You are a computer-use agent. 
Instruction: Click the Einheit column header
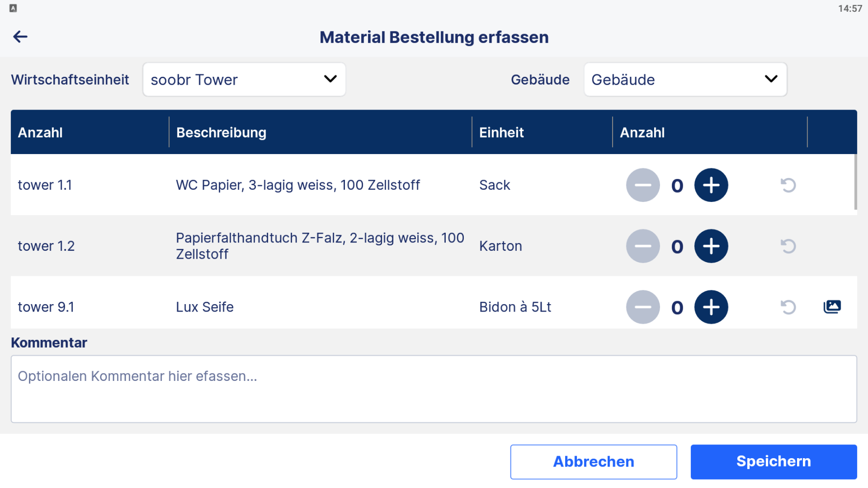502,133
